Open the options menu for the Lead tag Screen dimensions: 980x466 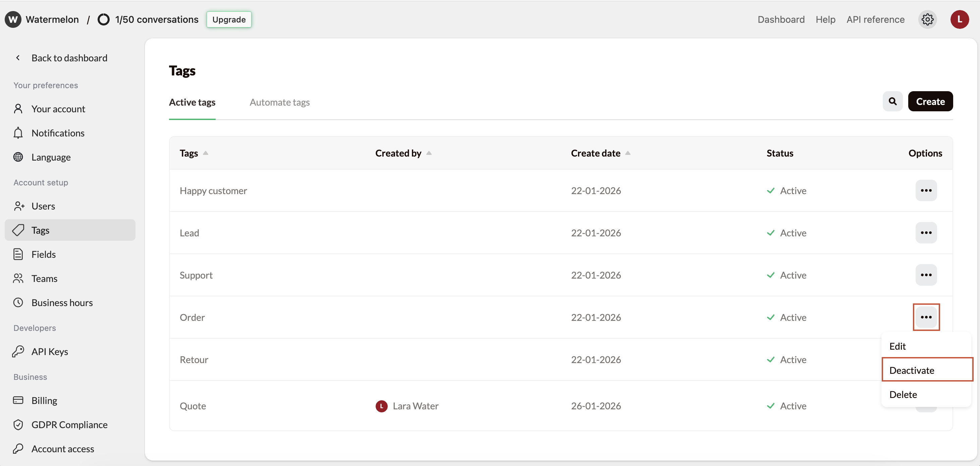(926, 232)
